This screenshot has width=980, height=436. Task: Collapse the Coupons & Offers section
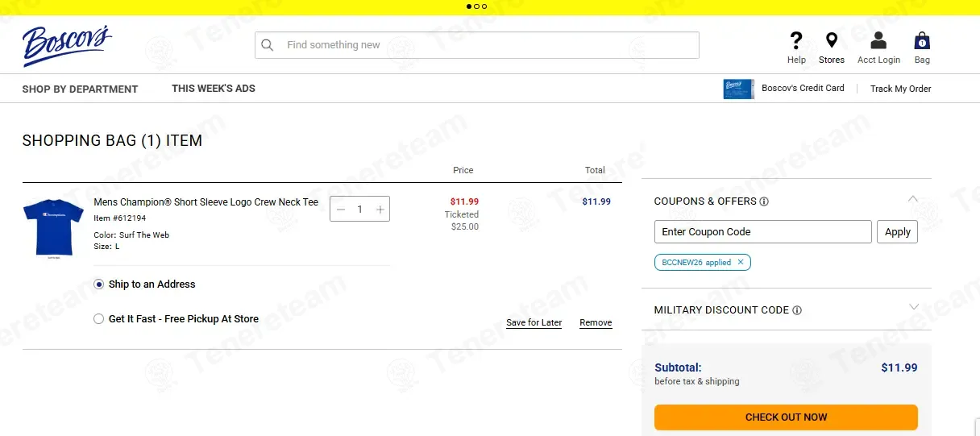pos(913,199)
